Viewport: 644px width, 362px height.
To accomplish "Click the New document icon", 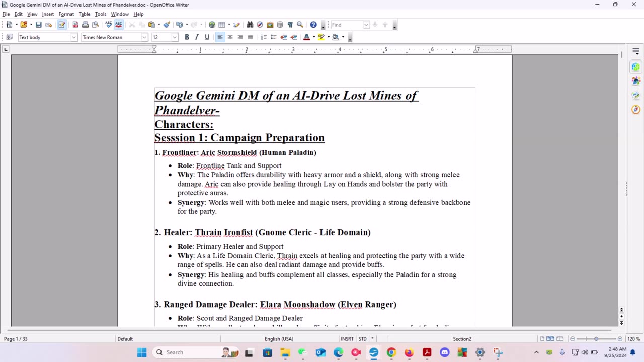I will [9, 24].
